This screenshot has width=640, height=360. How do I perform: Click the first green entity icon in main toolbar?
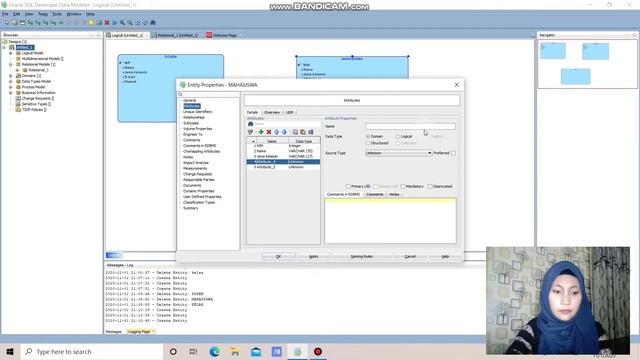(x=30, y=23)
